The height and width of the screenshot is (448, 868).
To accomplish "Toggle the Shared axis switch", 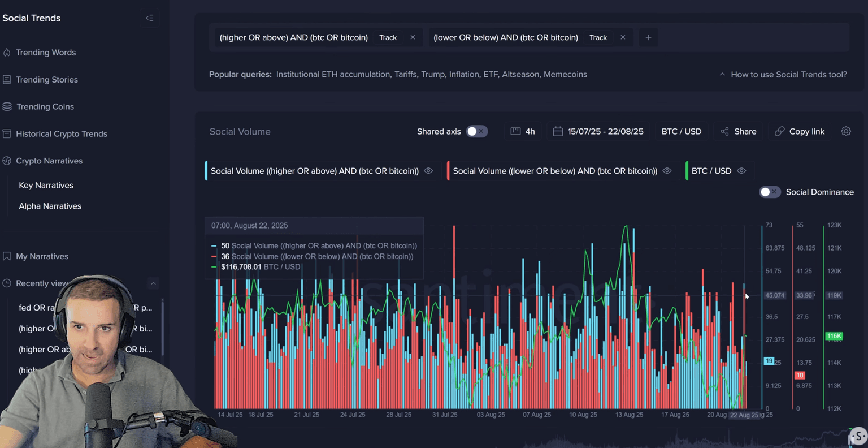I will 476,131.
